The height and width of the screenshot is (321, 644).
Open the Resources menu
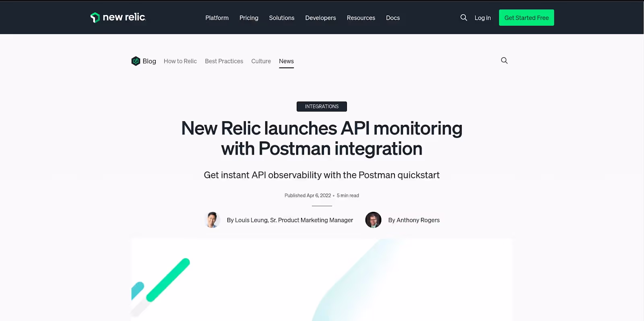(x=361, y=18)
